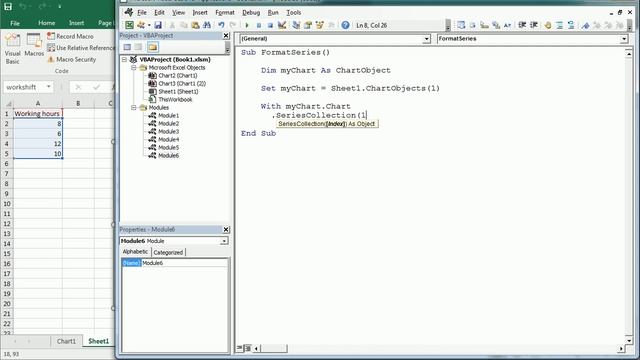The image size is (640, 360).
Task: Open the Format menu in VBA editor
Action: (225, 13)
